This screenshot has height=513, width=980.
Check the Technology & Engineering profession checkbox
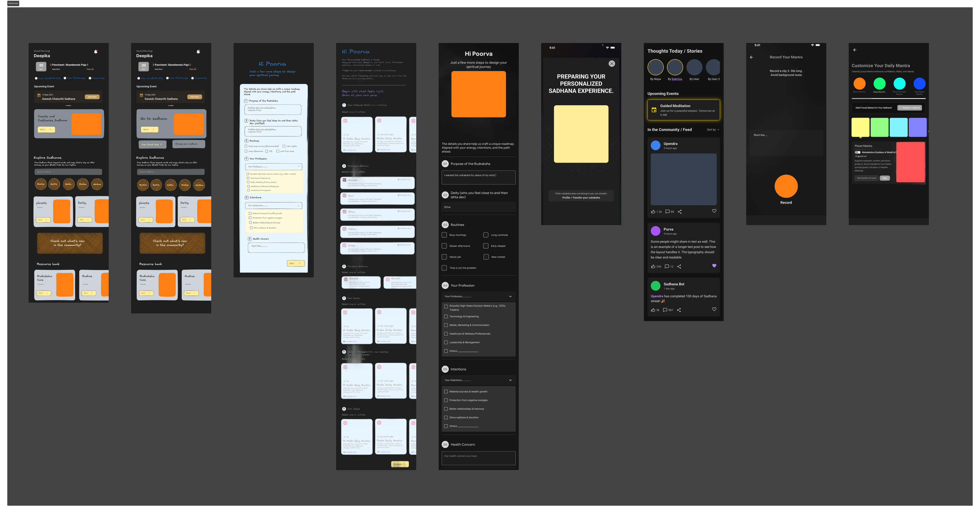[446, 316]
